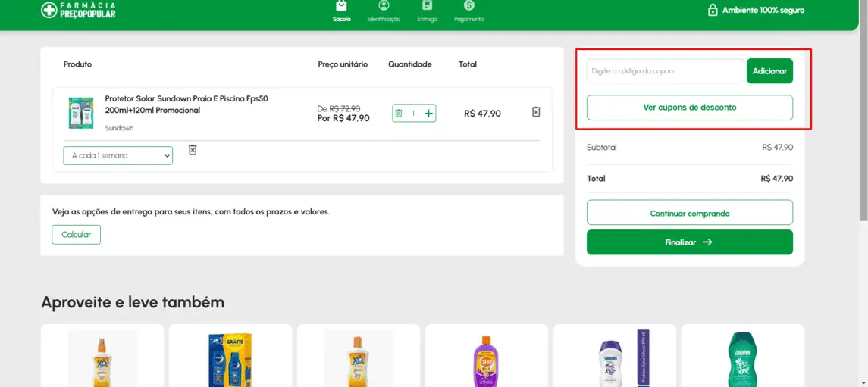Click the padlock secure environment icon

[x=713, y=11]
